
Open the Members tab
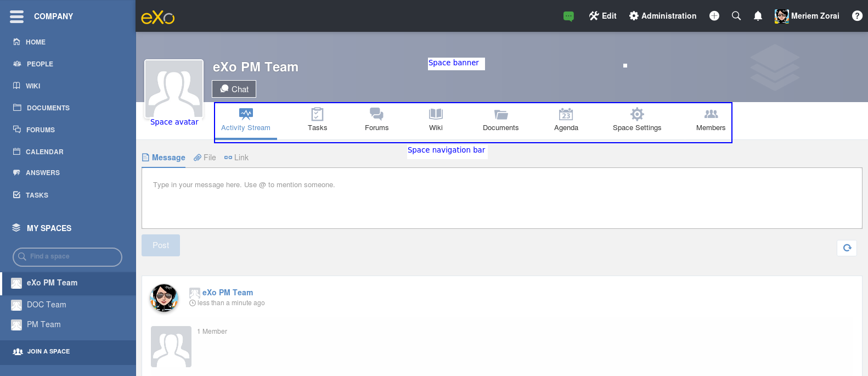[x=711, y=120]
